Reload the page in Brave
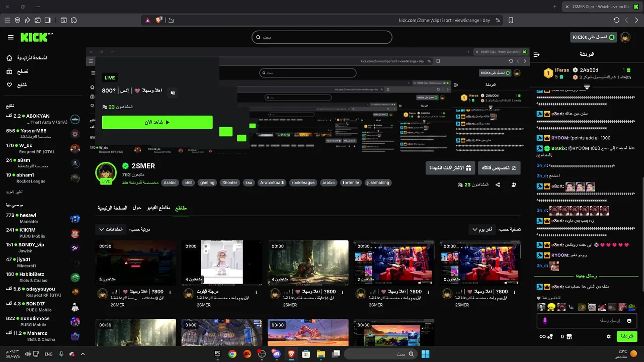This screenshot has height=362, width=644. (x=616, y=20)
